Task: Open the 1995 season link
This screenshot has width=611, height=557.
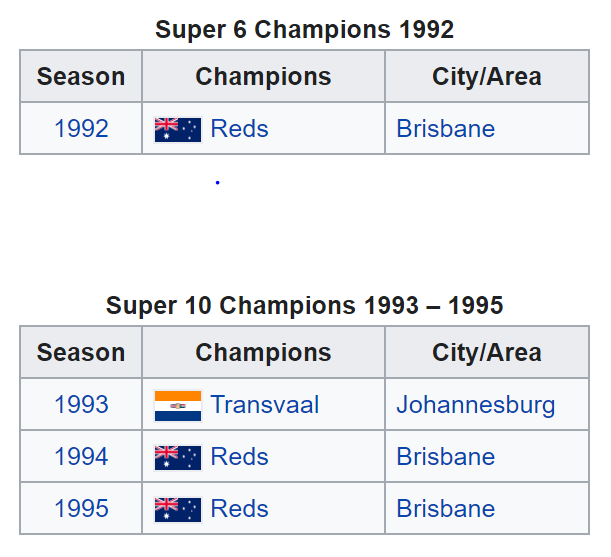Action: pos(81,508)
